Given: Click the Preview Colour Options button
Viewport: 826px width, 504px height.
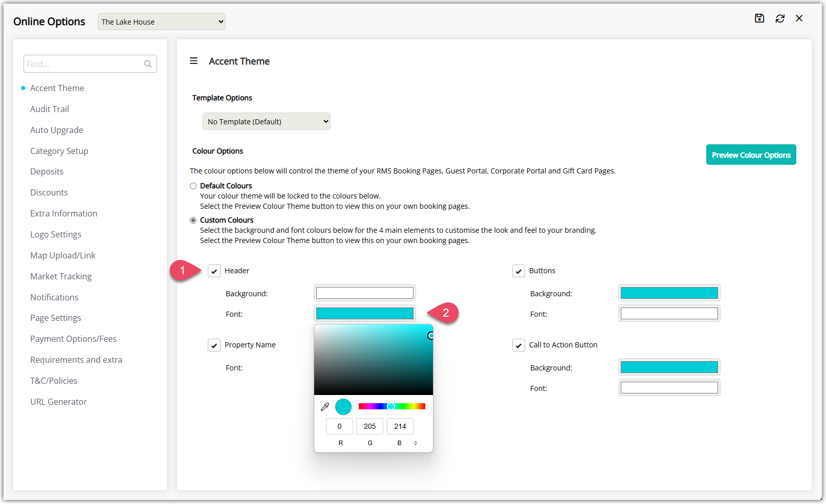Looking at the screenshot, I should coord(751,155).
